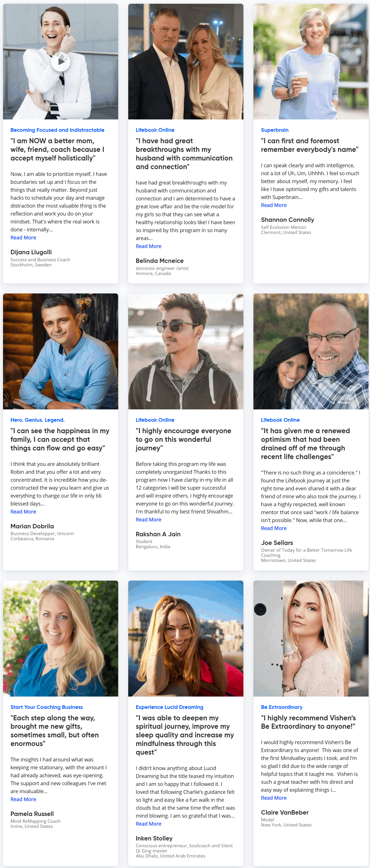Click Shannon Connolly's photo holding coffee cup
Viewport: 370px width, 868px height.
(x=311, y=62)
